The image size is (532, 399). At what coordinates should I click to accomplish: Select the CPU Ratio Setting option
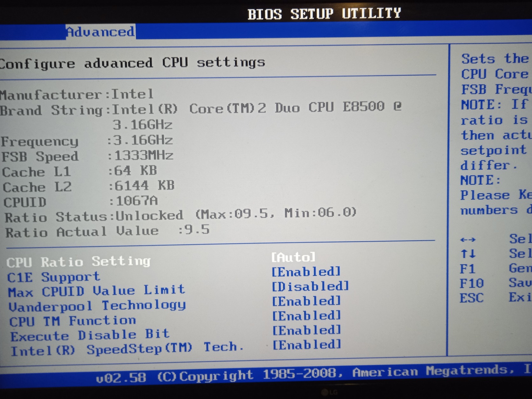(78, 262)
